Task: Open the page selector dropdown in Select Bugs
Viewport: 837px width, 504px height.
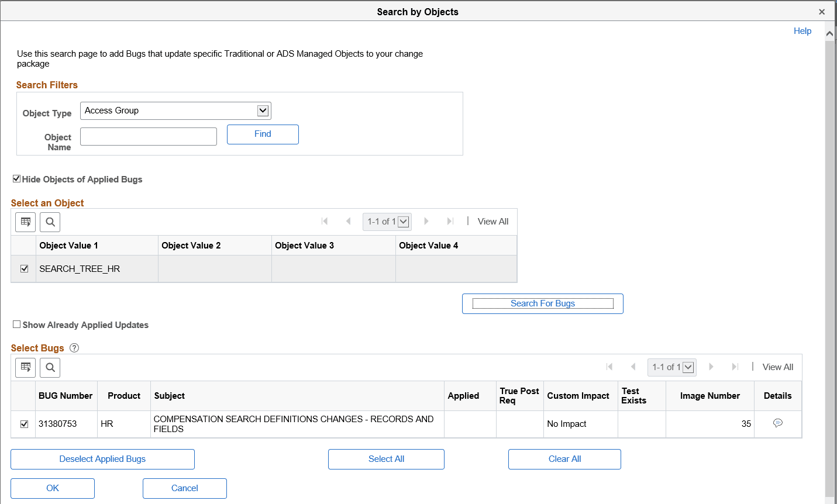Action: pyautogui.click(x=688, y=367)
